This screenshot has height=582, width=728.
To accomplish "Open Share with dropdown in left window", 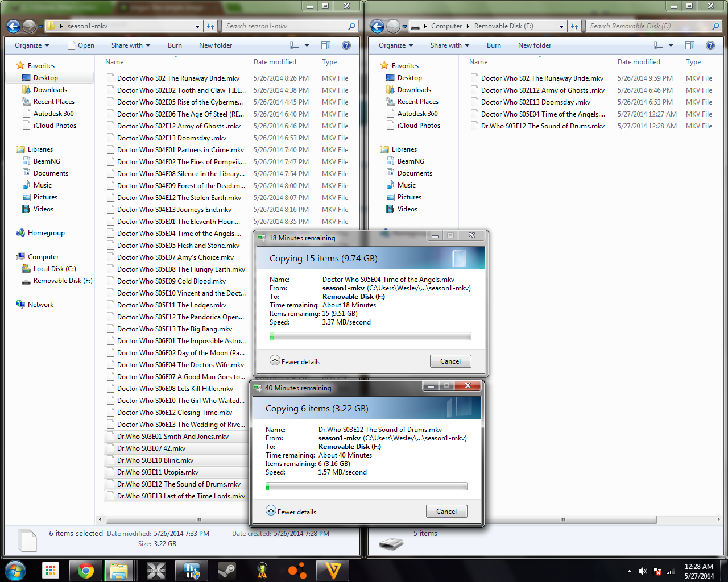I will click(131, 45).
